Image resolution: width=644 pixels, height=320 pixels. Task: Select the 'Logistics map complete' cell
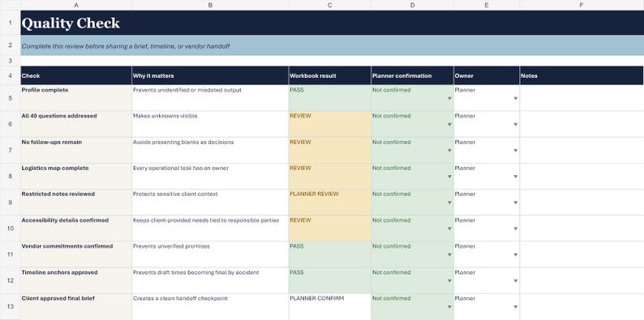[x=76, y=177]
